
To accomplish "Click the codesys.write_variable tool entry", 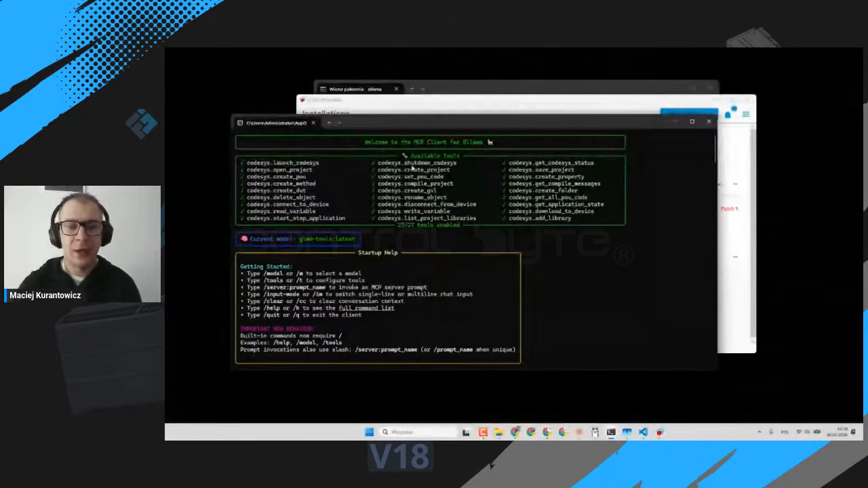I will (x=414, y=211).
